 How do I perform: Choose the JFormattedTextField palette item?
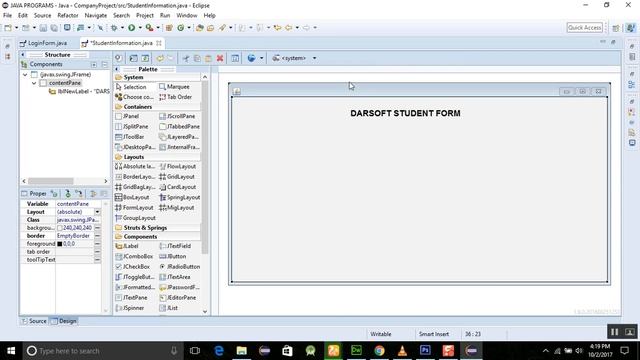click(x=135, y=287)
